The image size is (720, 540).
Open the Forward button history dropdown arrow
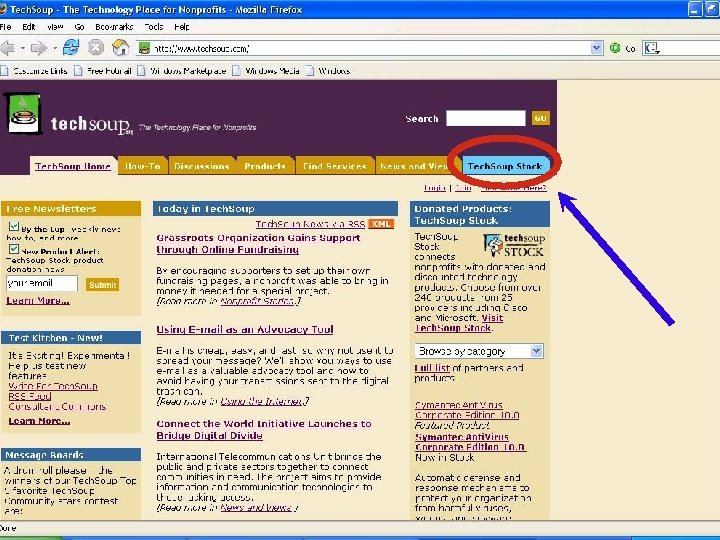[55, 48]
